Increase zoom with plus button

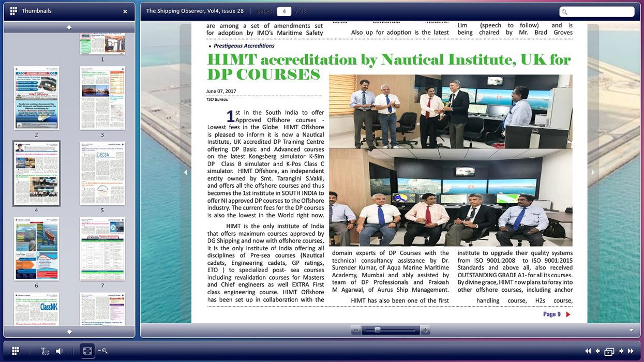(x=425, y=330)
